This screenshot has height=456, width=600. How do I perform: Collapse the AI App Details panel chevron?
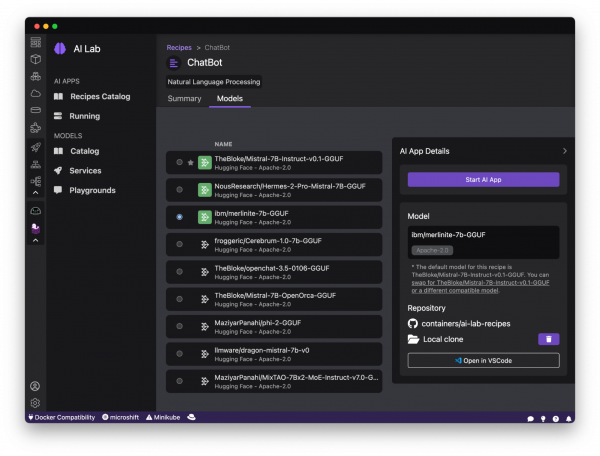[565, 151]
